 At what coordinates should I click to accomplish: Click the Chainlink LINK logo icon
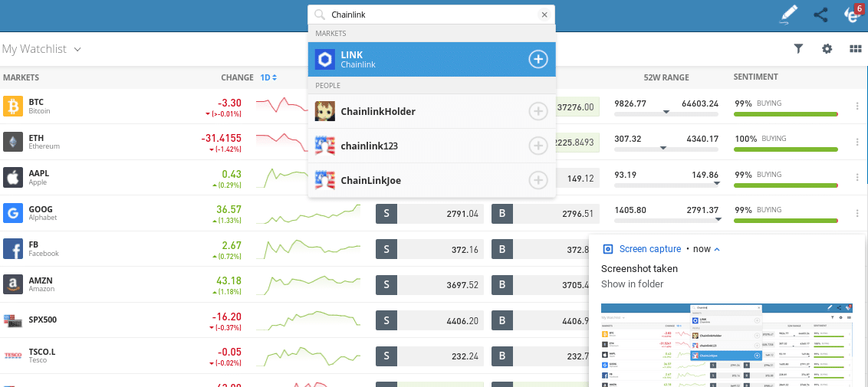325,59
